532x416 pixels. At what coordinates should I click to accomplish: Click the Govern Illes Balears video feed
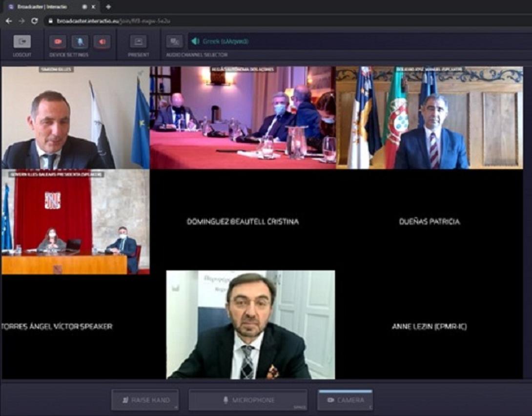(x=76, y=222)
